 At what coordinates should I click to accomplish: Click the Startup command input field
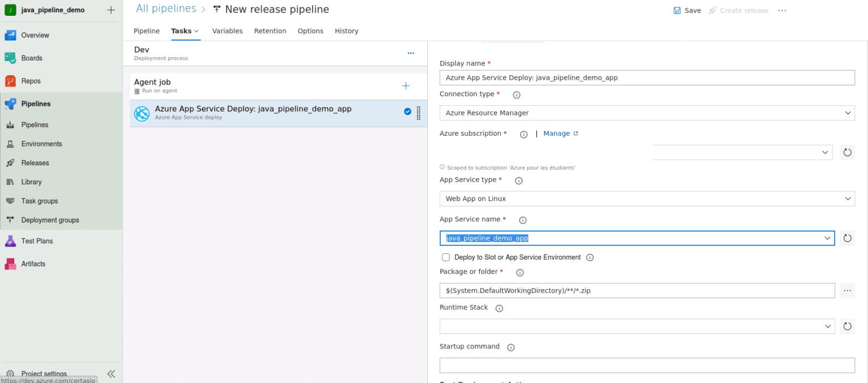[646, 365]
